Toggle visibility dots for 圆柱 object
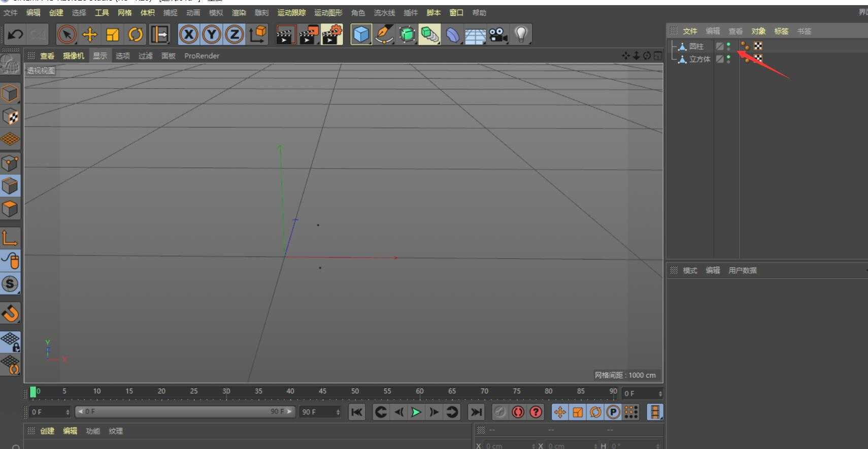 pyautogui.click(x=728, y=46)
